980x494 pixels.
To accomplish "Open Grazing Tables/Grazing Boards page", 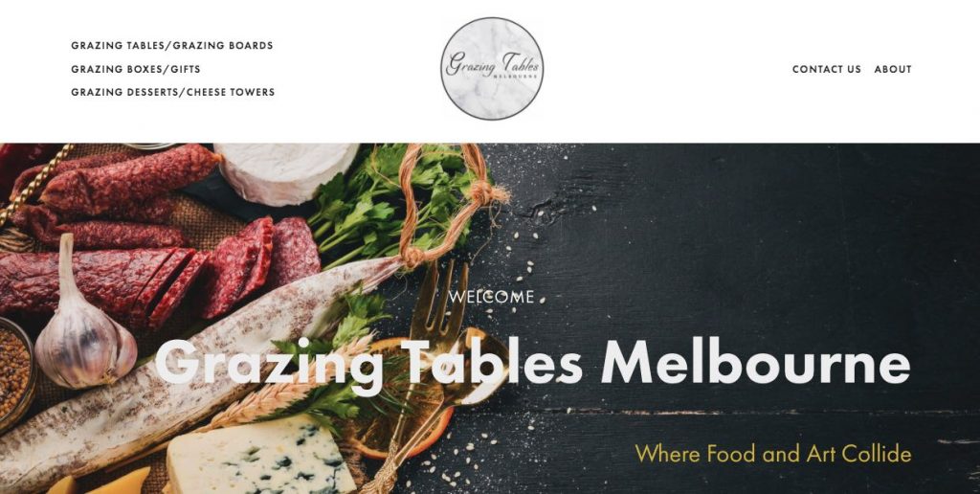I will point(172,46).
